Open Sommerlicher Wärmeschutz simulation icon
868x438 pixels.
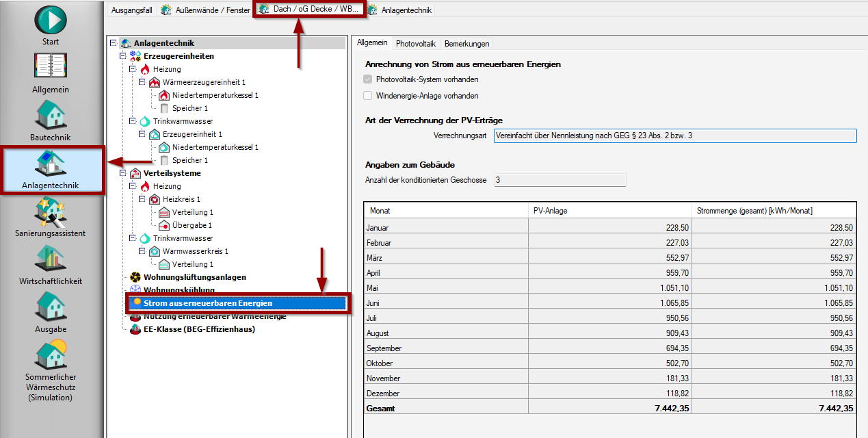[x=51, y=355]
